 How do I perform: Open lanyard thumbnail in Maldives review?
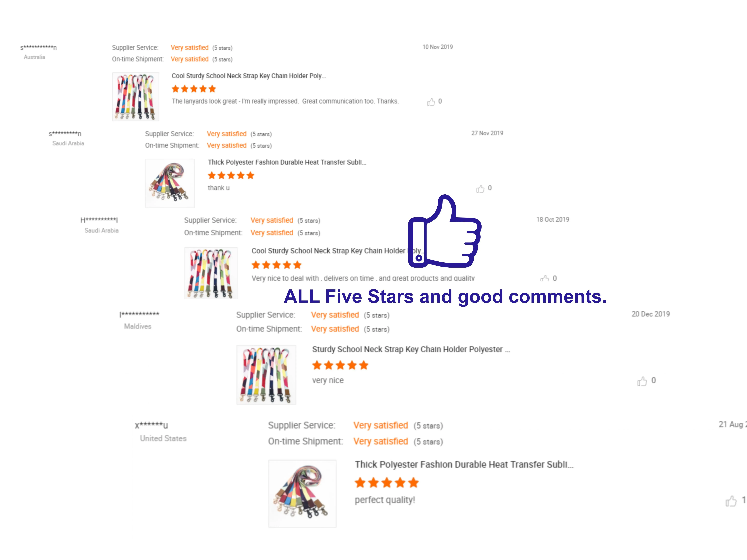[x=266, y=375]
